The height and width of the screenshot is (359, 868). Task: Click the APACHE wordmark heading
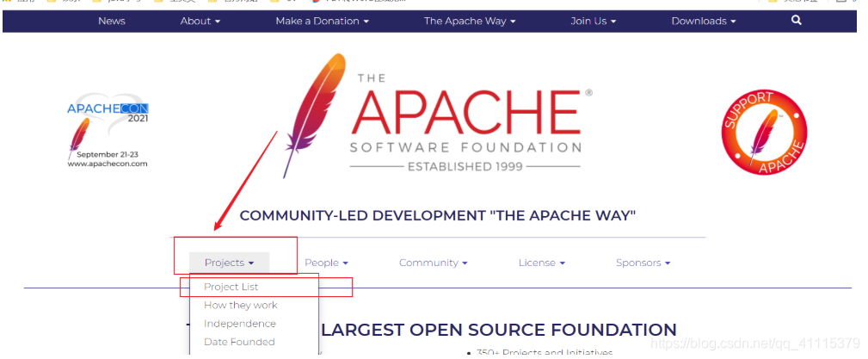coord(465,115)
